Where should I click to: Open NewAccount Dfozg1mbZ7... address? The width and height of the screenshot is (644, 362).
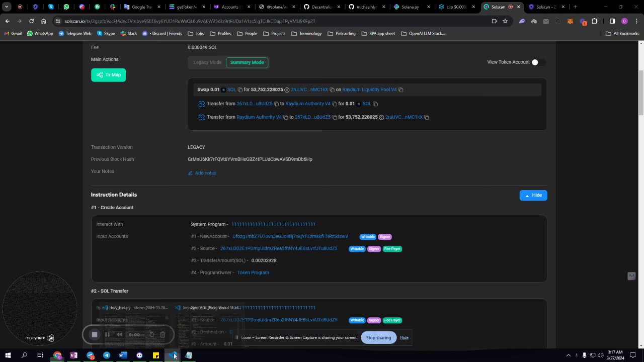click(x=290, y=236)
